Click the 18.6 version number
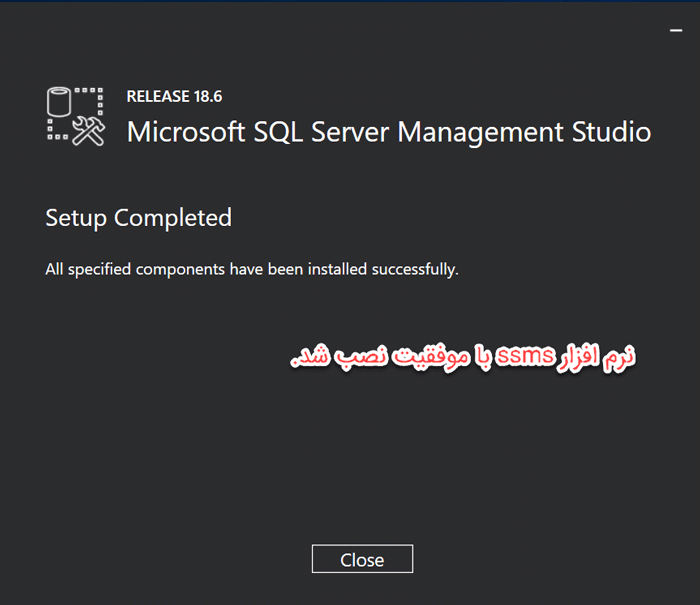The height and width of the screenshot is (605, 700). pos(208,96)
